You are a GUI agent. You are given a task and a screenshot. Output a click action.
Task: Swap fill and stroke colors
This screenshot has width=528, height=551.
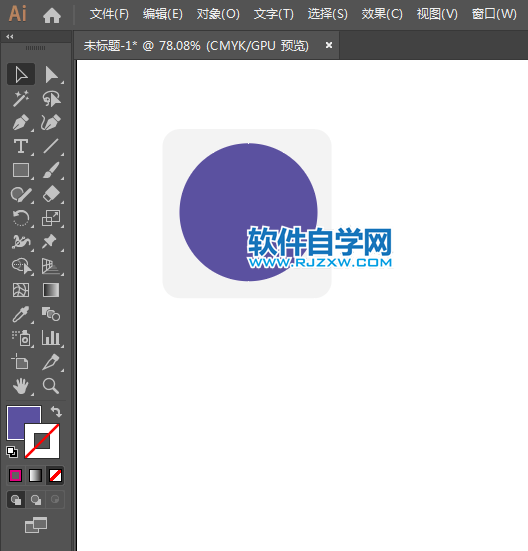tap(56, 411)
